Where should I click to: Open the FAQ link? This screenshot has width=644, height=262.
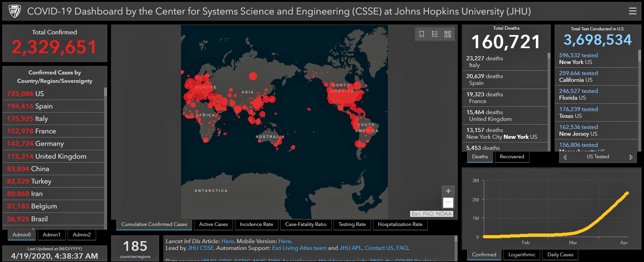tap(402, 248)
